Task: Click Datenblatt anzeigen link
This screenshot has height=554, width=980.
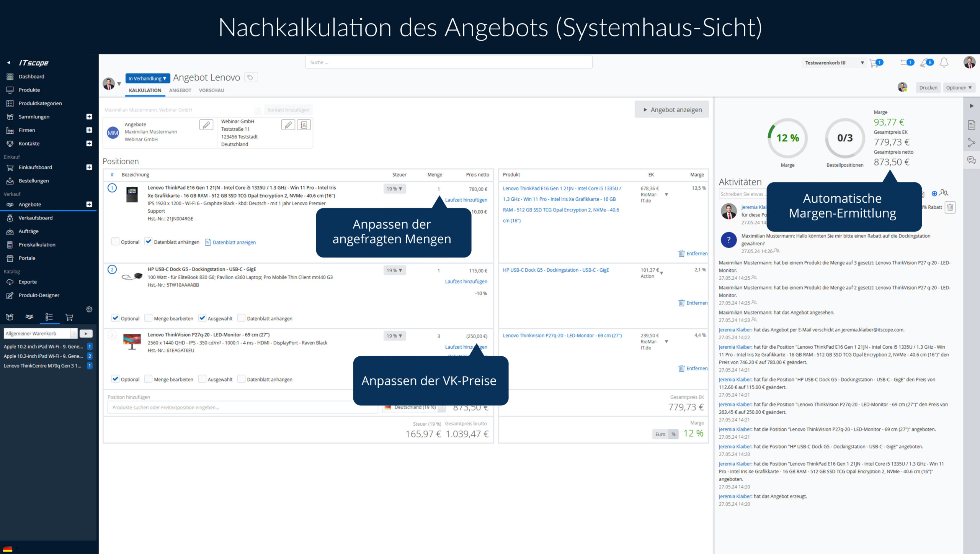Action: (234, 242)
